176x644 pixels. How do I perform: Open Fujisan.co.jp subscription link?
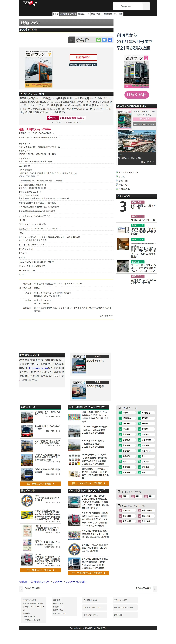38,368
